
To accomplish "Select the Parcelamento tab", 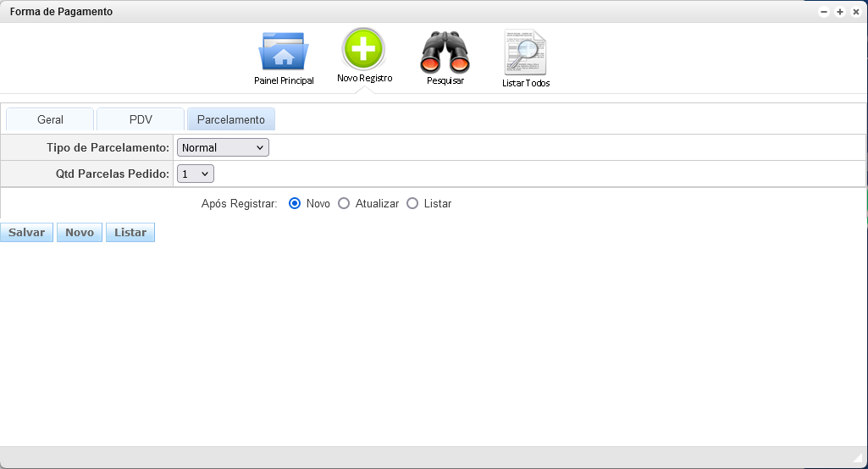I will point(231,119).
